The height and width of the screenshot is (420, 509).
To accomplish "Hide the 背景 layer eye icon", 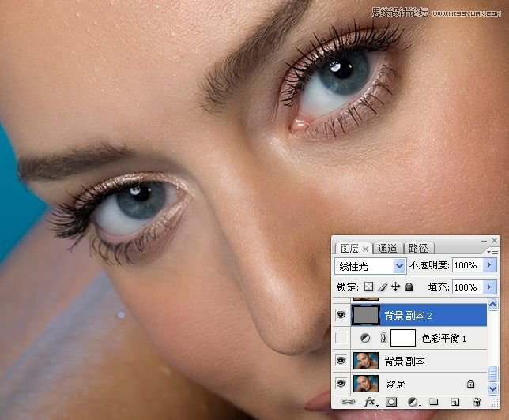I will (x=341, y=384).
